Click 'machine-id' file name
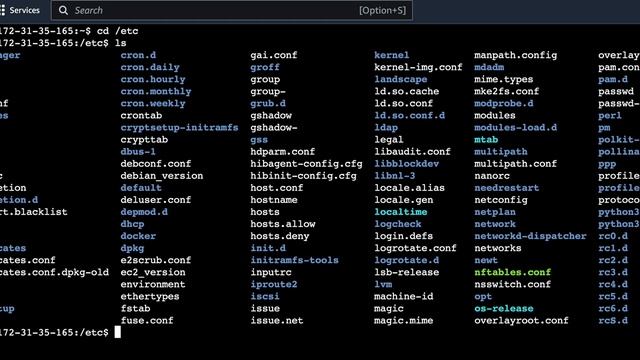Viewport: 640px width, 360px height. (404, 296)
